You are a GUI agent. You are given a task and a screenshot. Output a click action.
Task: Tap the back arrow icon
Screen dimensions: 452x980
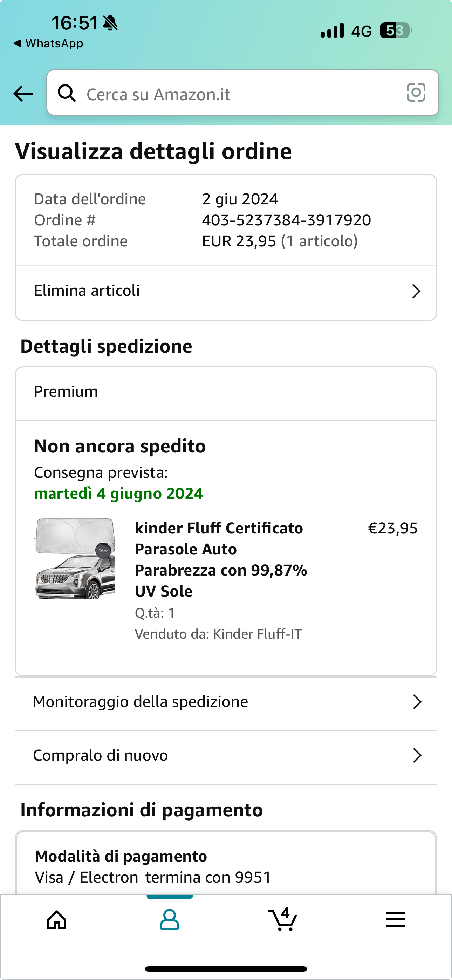23,94
